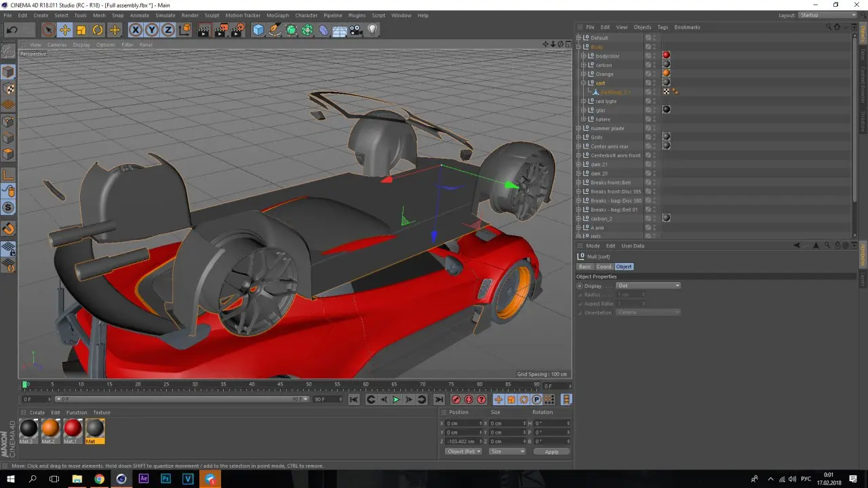The image size is (868, 488).
Task: Expand the Grills object
Action: pyautogui.click(x=579, y=137)
